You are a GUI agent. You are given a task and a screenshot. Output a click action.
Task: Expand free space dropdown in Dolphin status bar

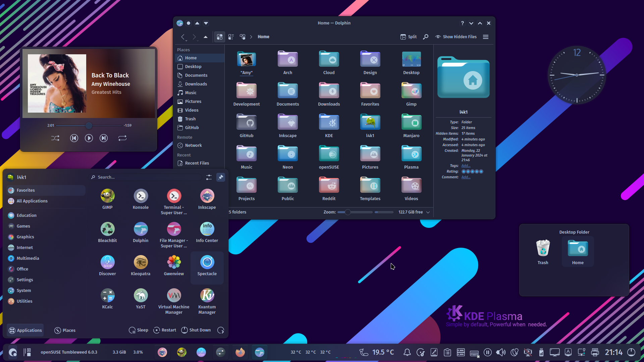428,212
